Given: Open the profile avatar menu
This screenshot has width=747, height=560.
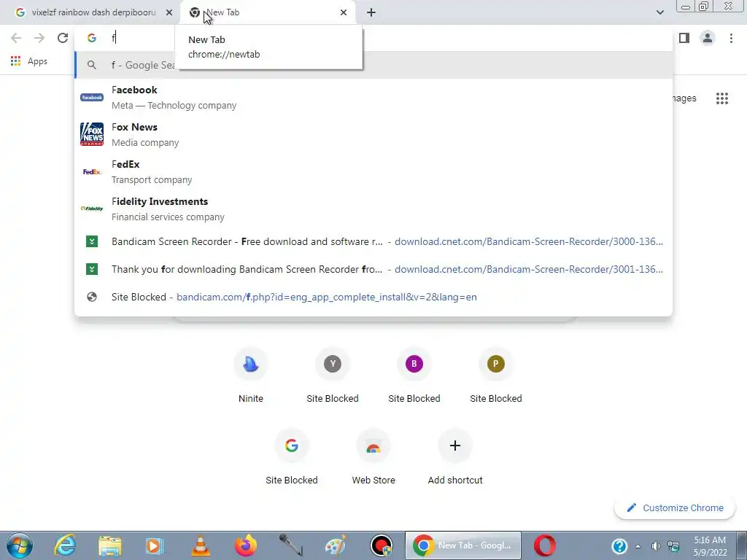Looking at the screenshot, I should [x=708, y=38].
